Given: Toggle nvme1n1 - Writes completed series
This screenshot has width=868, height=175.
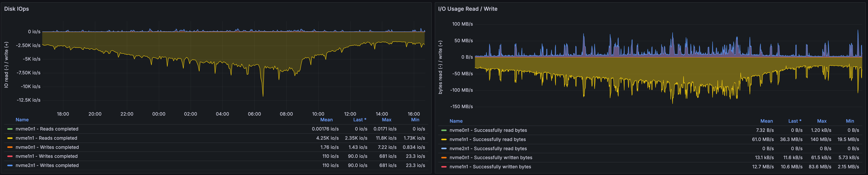Looking at the screenshot, I should coord(46,156).
